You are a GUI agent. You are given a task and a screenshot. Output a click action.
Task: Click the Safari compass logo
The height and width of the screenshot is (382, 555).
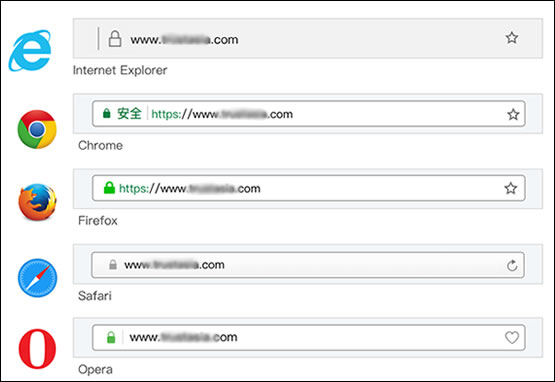(x=37, y=278)
